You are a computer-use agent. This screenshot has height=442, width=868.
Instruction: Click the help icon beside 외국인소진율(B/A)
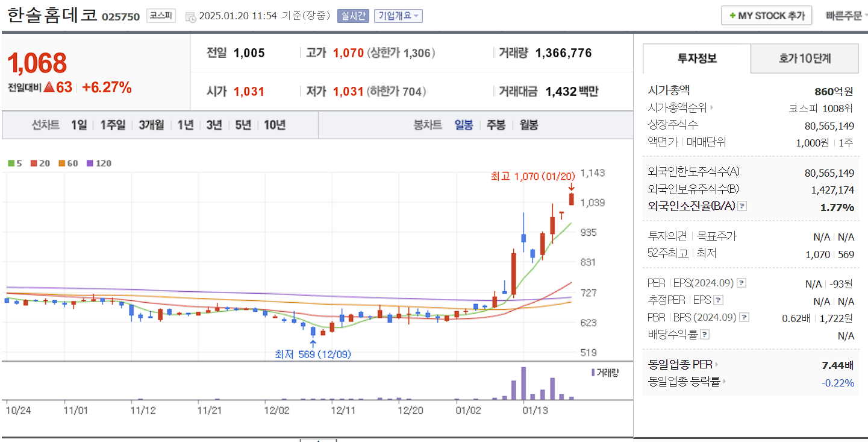tap(743, 206)
